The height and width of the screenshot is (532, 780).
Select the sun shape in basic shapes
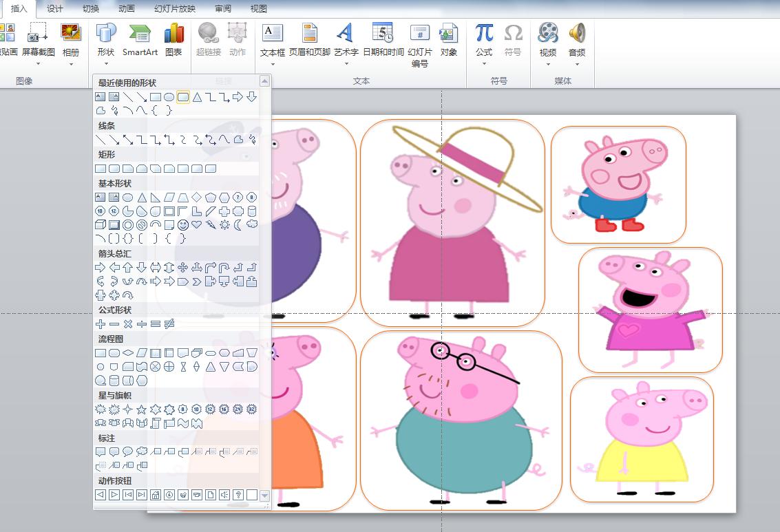(x=224, y=225)
